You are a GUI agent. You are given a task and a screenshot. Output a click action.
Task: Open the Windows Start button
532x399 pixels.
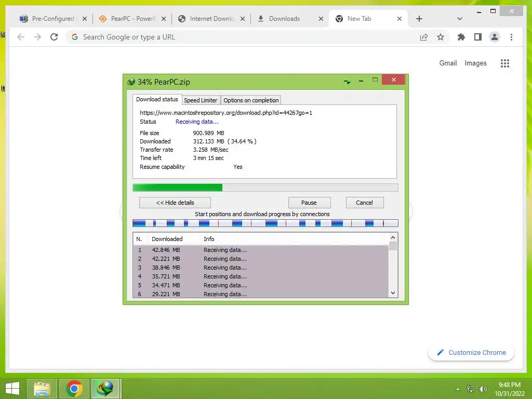tap(12, 389)
